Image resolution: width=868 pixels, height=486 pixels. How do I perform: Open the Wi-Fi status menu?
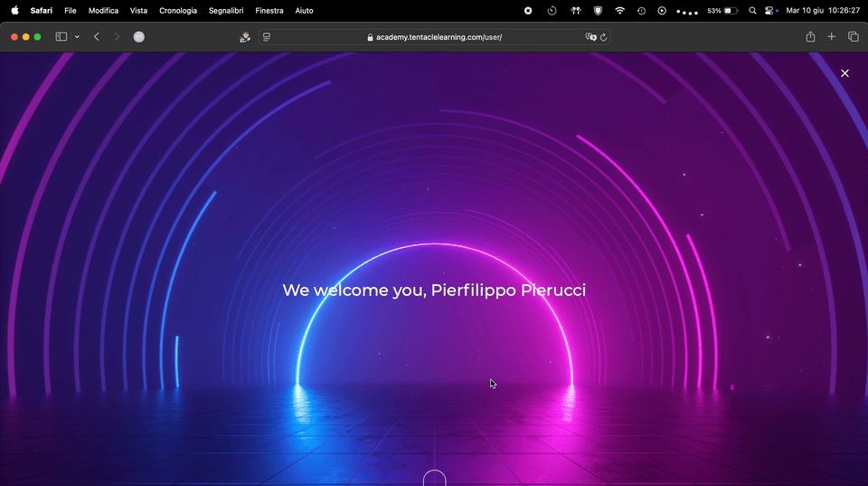[x=619, y=11]
